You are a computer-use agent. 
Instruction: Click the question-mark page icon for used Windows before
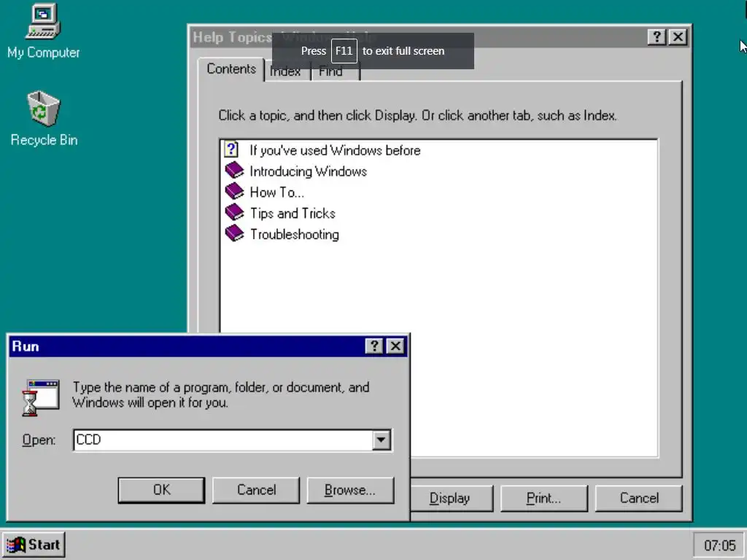pyautogui.click(x=231, y=149)
